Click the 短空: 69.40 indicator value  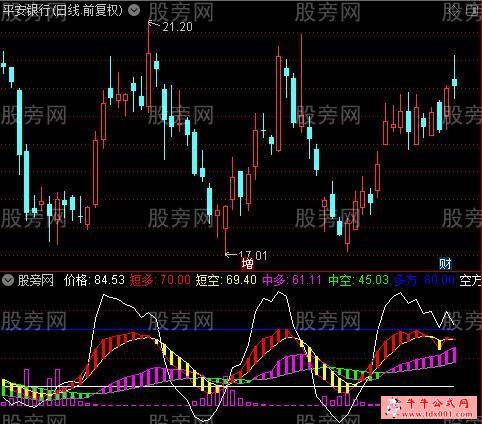tap(226, 280)
